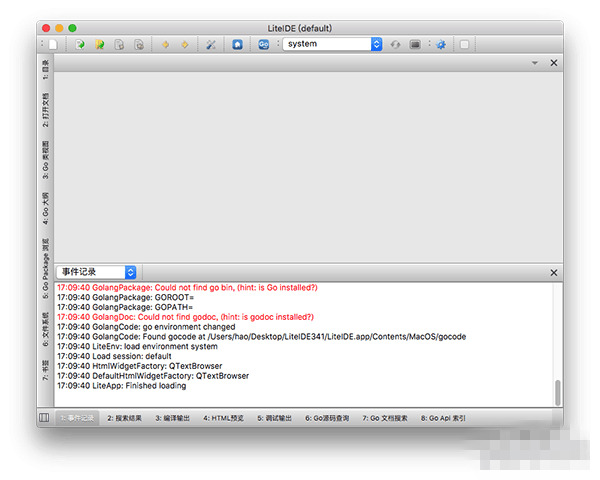Open side tab 4: Go 大纲

pos(46,208)
